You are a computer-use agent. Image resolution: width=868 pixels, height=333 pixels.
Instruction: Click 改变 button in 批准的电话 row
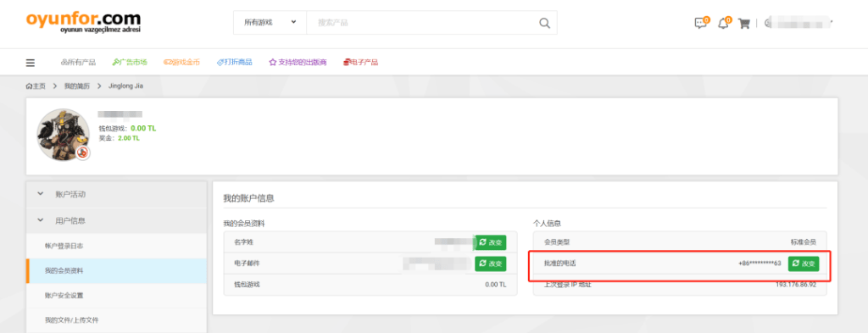(804, 264)
